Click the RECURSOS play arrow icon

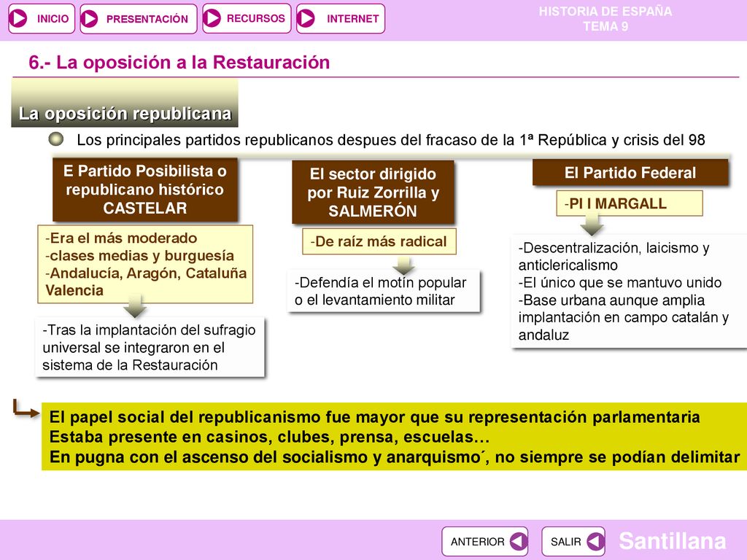pyautogui.click(x=212, y=18)
